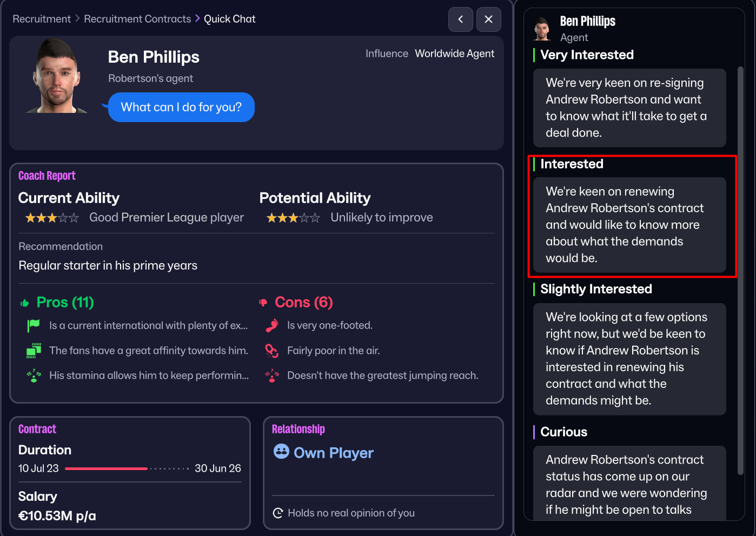Click the back navigation arrow

(460, 19)
